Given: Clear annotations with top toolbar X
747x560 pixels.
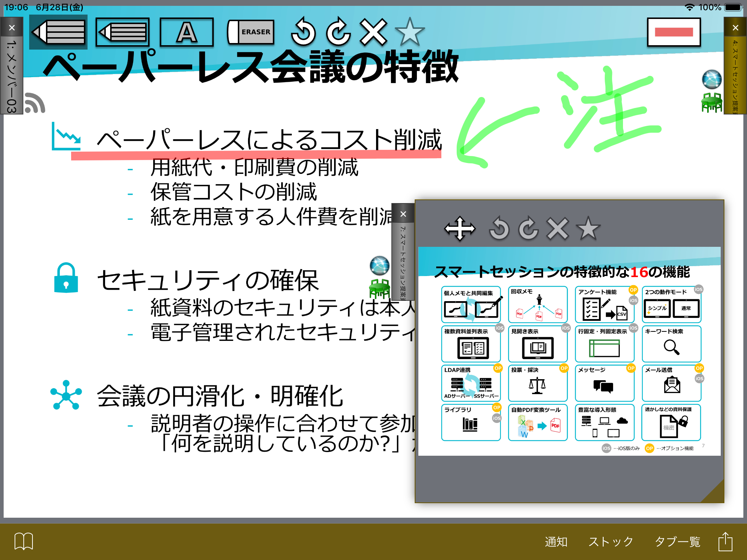Looking at the screenshot, I should coord(373,32).
